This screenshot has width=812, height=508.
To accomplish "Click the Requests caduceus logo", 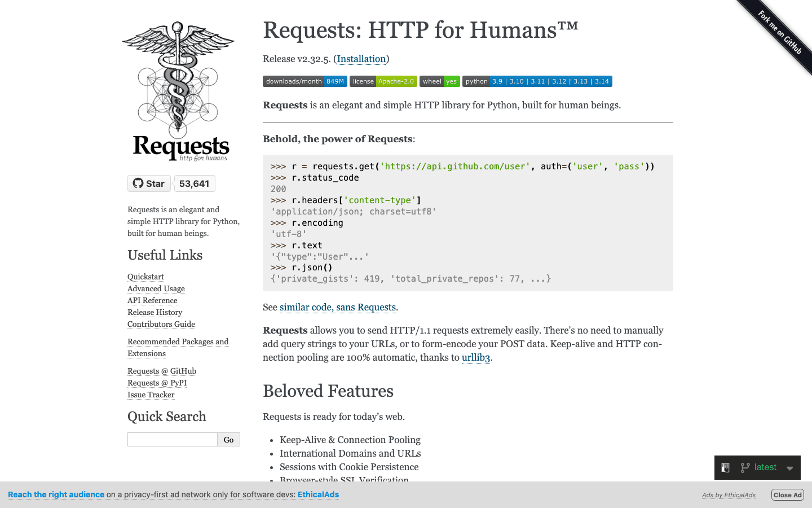I will [178, 90].
